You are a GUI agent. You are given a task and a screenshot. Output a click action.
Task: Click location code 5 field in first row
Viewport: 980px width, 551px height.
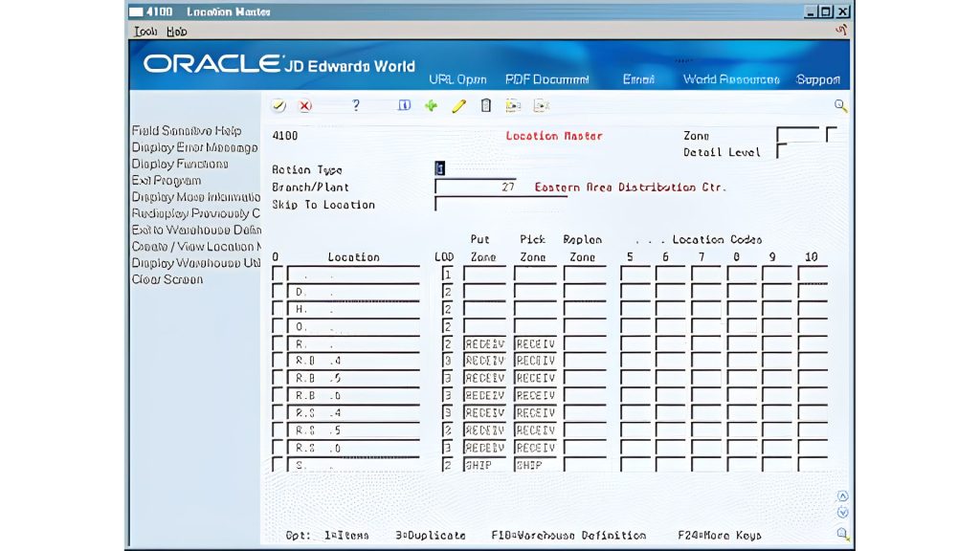click(x=635, y=274)
